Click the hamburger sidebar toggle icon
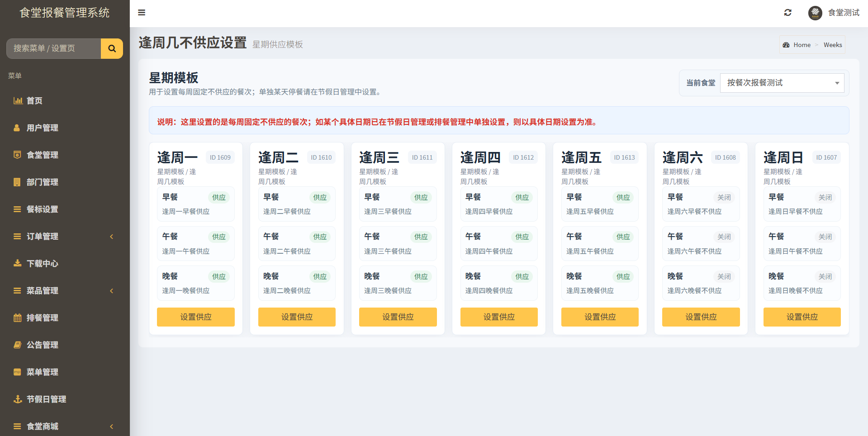The height and width of the screenshot is (436, 868). (x=142, y=13)
